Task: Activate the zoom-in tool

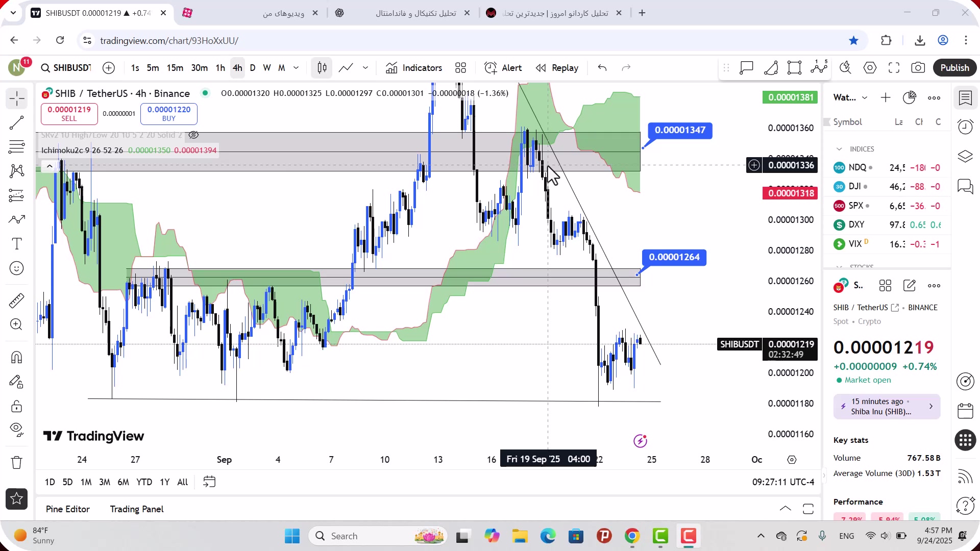Action: pyautogui.click(x=17, y=324)
